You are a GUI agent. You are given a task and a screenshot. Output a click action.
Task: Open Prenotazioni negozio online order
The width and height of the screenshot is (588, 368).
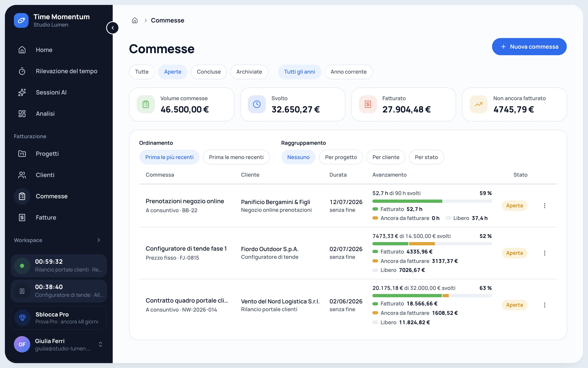(x=185, y=201)
